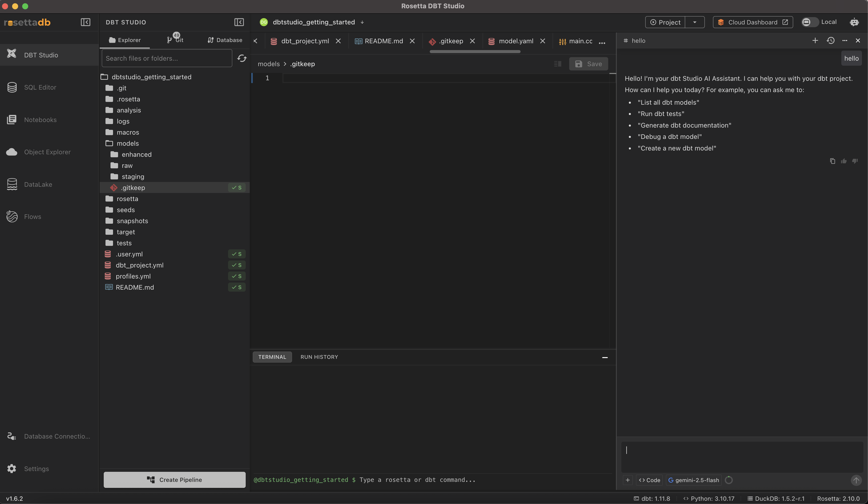Image resolution: width=868 pixels, height=504 pixels.
Task: Toggle the Local mode switch
Action: click(x=810, y=22)
